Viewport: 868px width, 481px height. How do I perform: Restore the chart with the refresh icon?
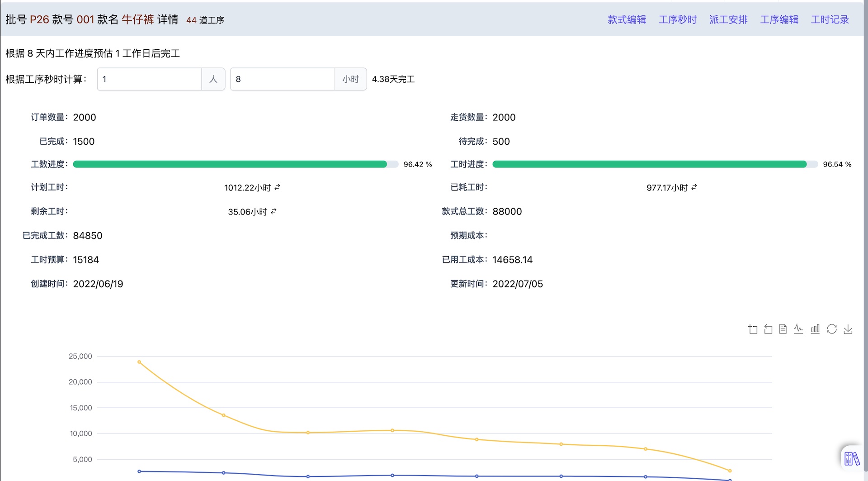pos(831,329)
